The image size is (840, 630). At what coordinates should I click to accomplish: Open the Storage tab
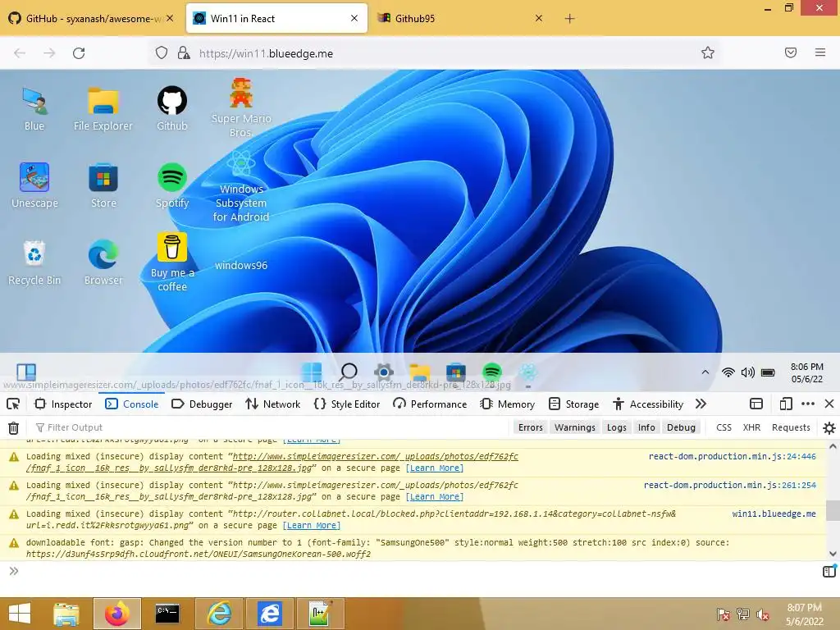tap(575, 404)
